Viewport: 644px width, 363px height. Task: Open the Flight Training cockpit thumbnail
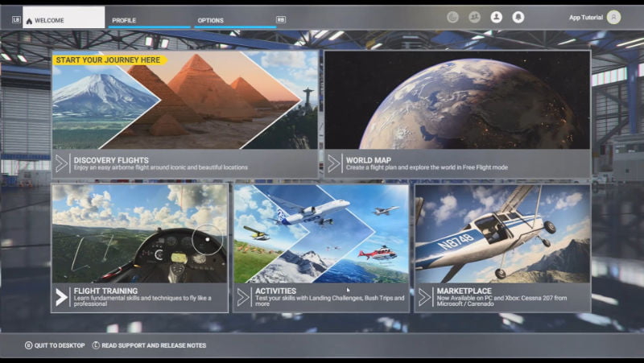(139, 233)
